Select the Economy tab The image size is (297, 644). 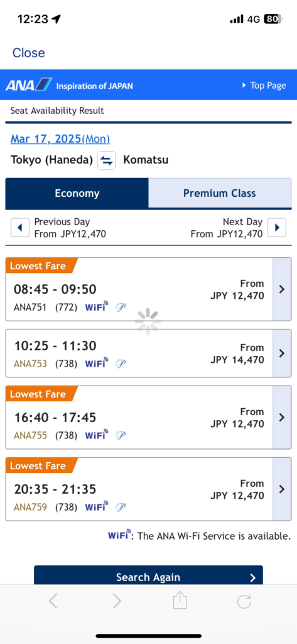(77, 193)
